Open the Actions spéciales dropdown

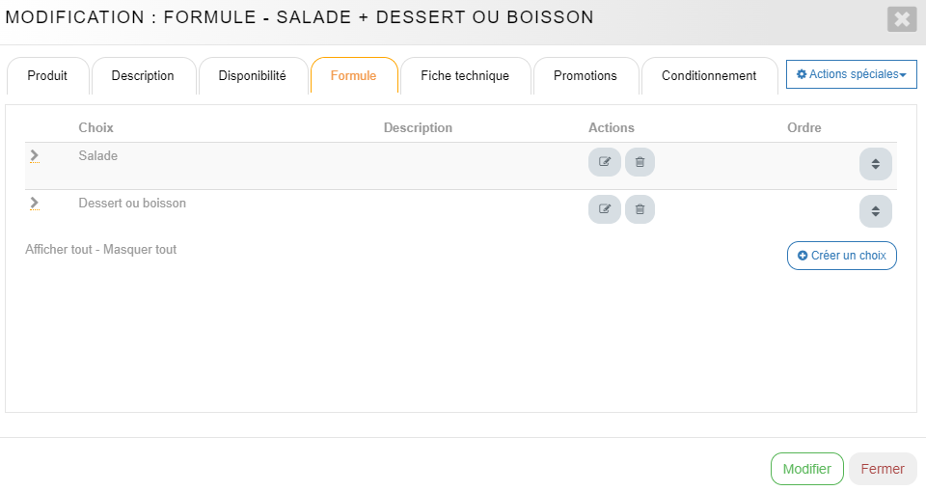click(x=851, y=74)
